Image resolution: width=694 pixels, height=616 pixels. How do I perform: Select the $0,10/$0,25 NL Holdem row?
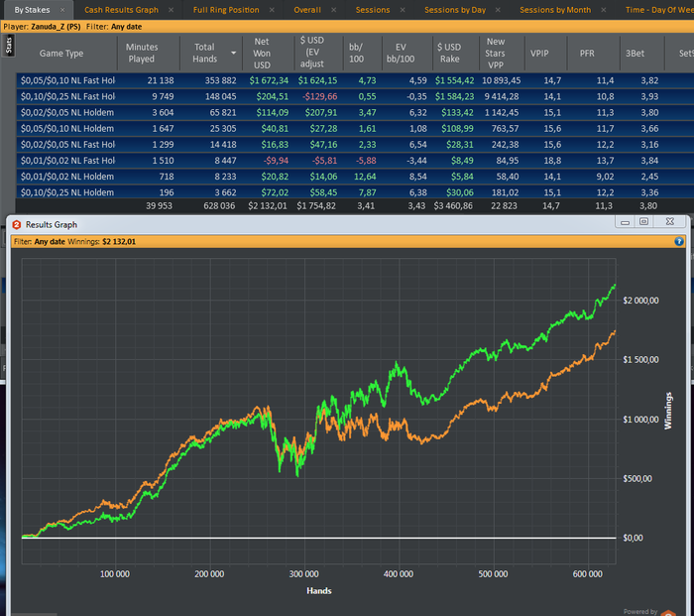[355, 191]
